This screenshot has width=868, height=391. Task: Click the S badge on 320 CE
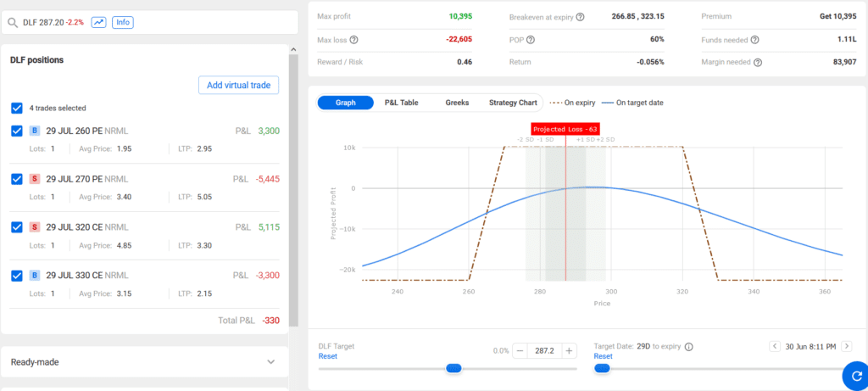[x=34, y=227]
